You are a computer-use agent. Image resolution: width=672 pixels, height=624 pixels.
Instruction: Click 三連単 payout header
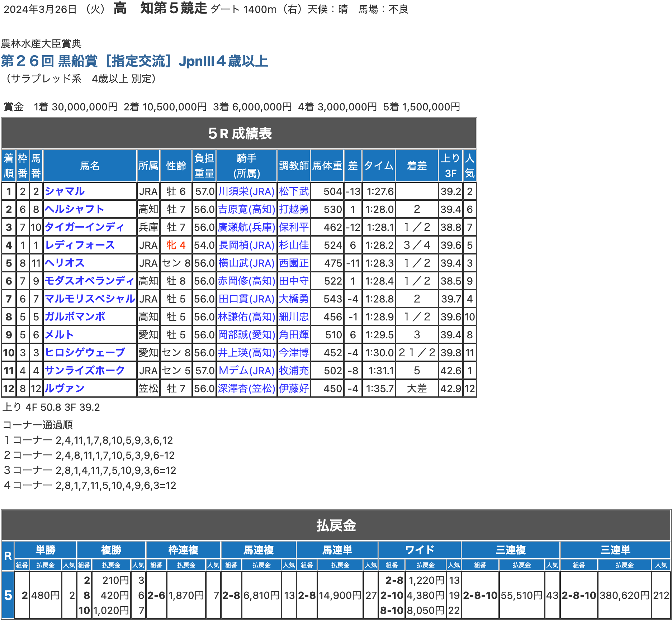point(615,550)
